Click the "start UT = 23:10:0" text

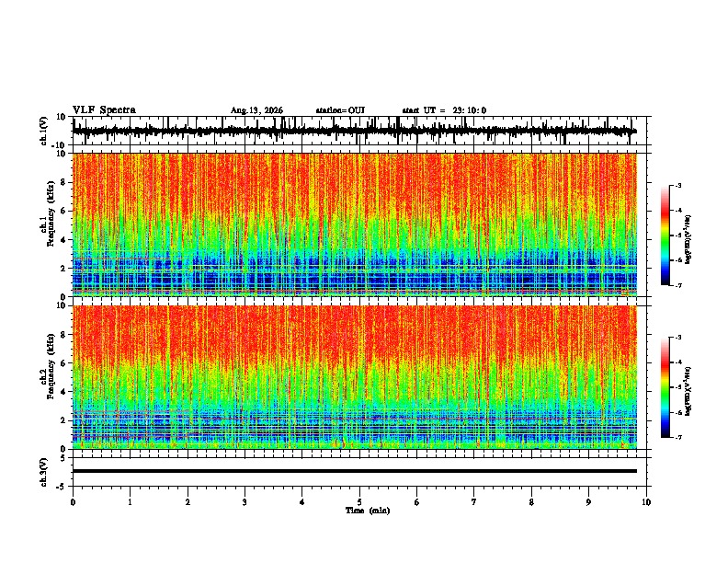click(x=444, y=110)
